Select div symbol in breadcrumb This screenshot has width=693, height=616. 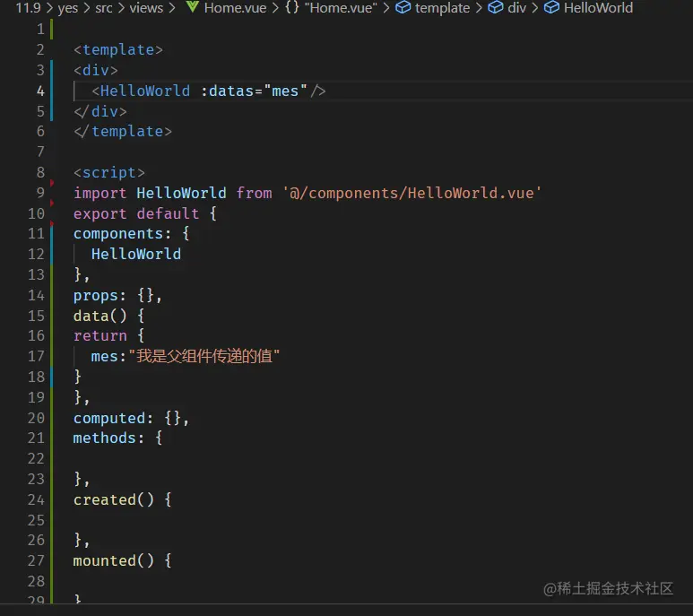tap(516, 8)
